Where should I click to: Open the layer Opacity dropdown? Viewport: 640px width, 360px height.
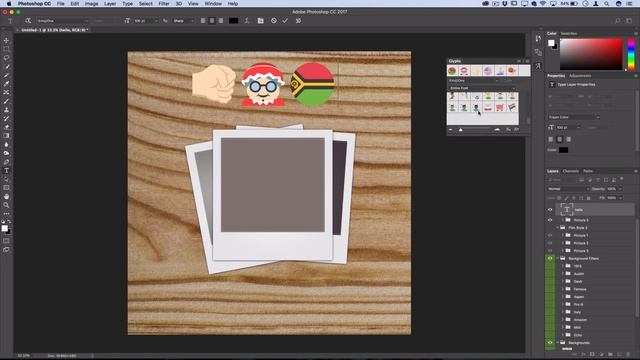tap(620, 189)
